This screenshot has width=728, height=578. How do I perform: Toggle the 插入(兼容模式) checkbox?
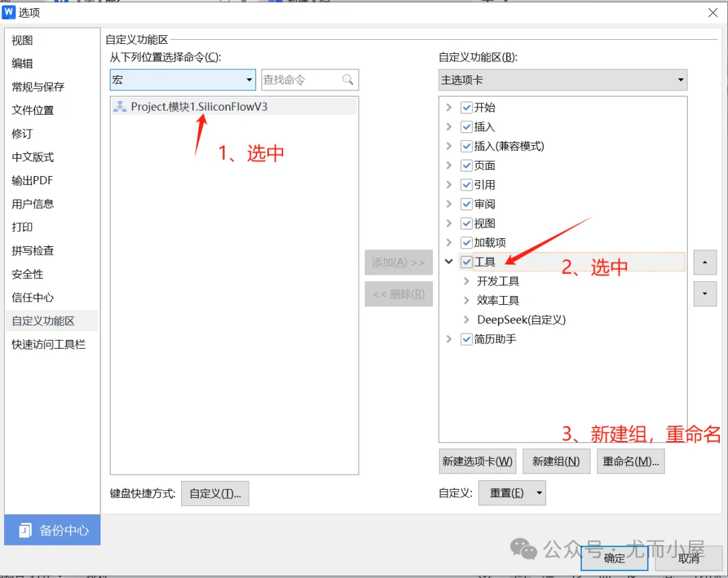[466, 146]
